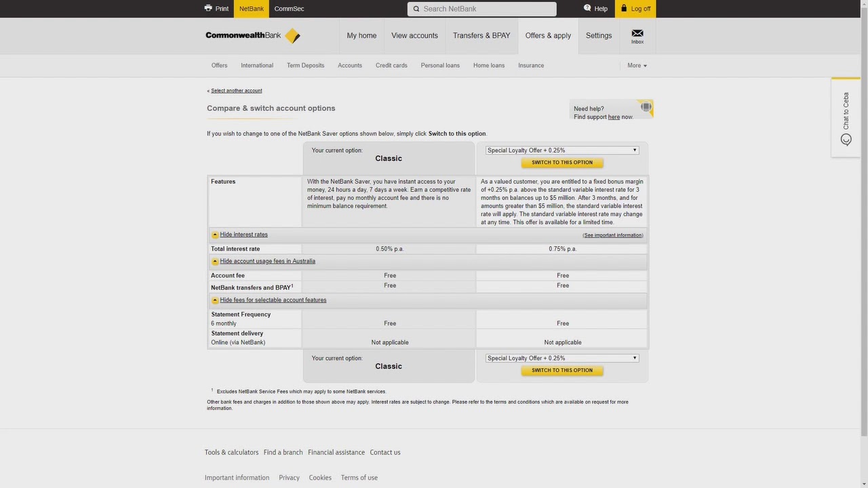This screenshot has height=488, width=868.
Task: Click Total interest rate row label
Action: tap(235, 249)
